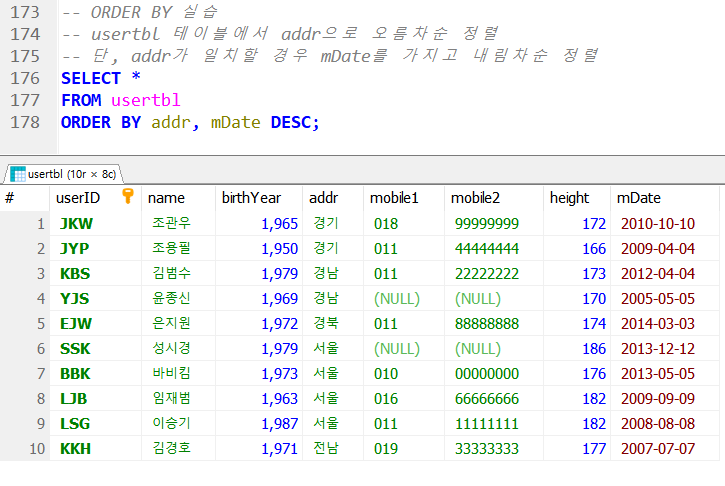The height and width of the screenshot is (486, 725).
Task: Select mDate value 2007-07-07
Action: click(x=657, y=449)
